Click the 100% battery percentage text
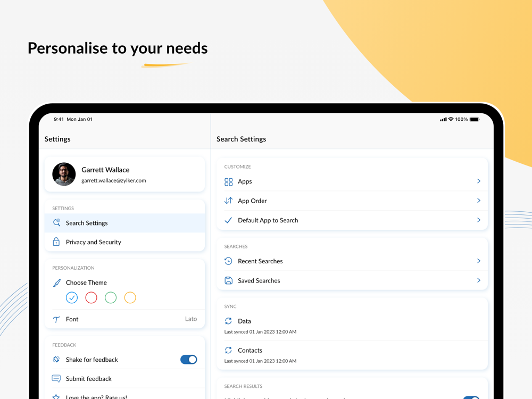Viewport: 532px width, 399px height. (x=461, y=119)
